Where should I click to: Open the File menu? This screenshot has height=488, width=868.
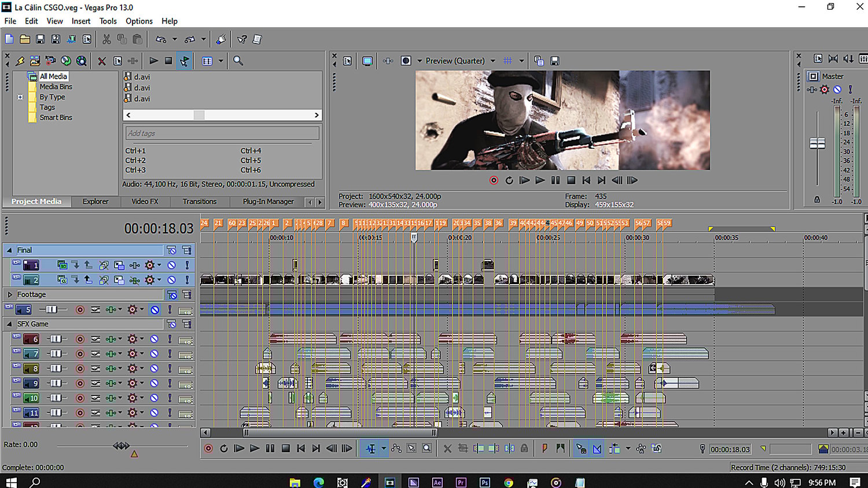tap(10, 21)
